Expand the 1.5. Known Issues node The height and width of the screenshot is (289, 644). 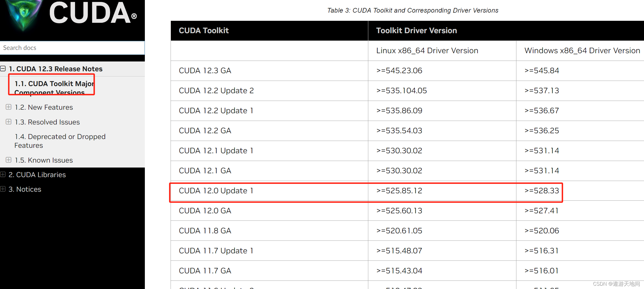coord(8,160)
